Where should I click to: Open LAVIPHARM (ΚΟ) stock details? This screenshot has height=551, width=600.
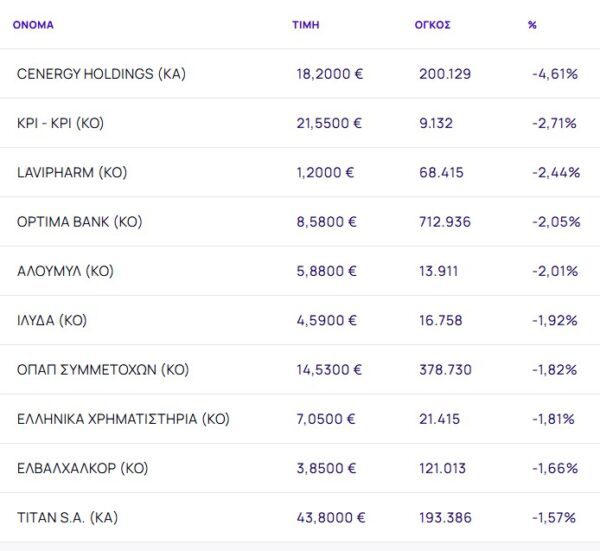point(72,172)
